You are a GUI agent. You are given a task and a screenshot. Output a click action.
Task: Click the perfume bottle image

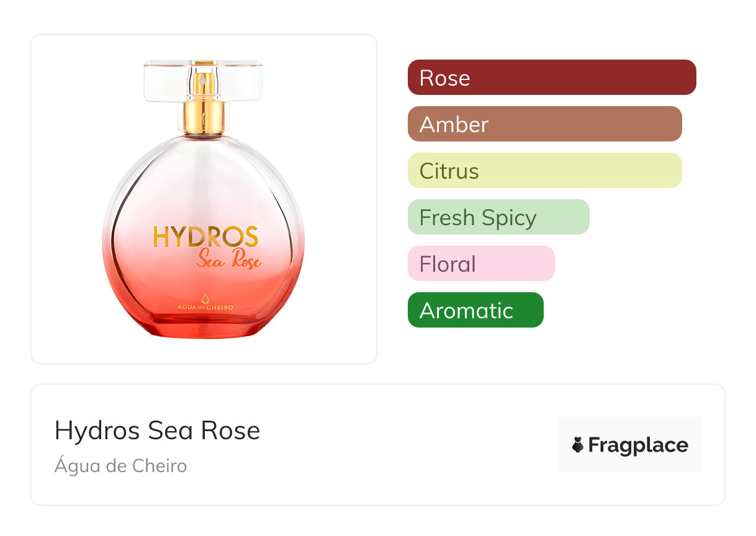point(204,199)
